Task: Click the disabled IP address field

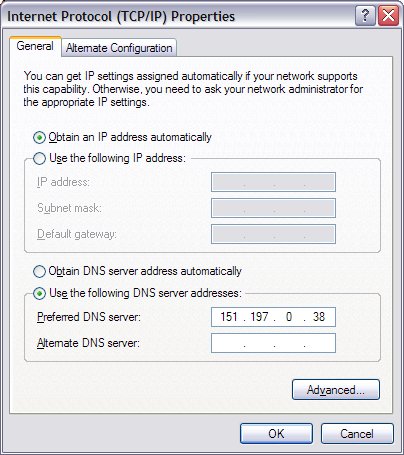Action: 273,182
